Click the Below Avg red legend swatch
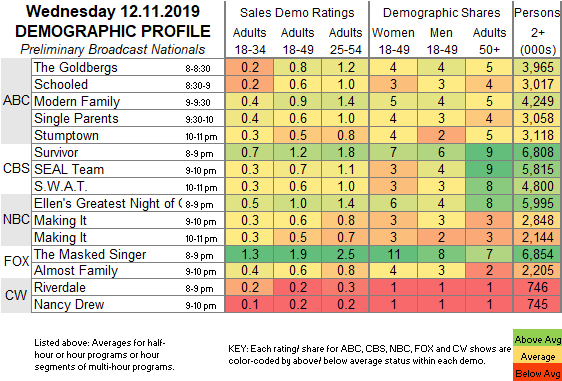 (x=537, y=373)
